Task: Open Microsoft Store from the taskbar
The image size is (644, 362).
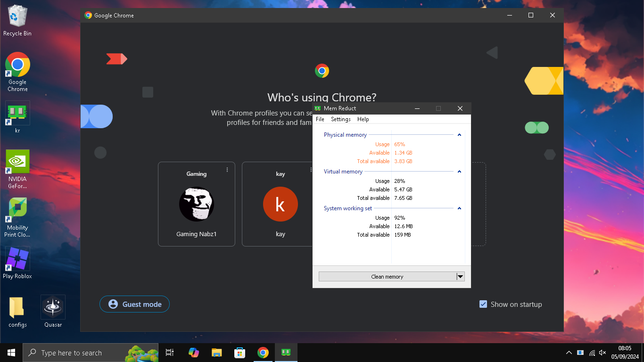Action: point(239,353)
